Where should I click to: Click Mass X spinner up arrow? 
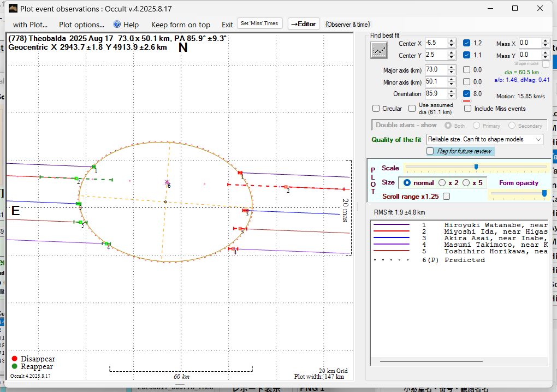coord(545,40)
